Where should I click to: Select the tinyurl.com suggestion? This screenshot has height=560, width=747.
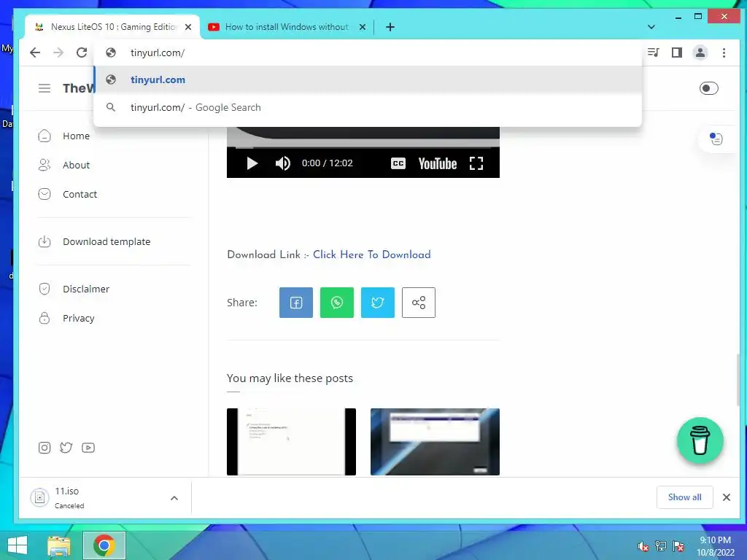(x=368, y=79)
